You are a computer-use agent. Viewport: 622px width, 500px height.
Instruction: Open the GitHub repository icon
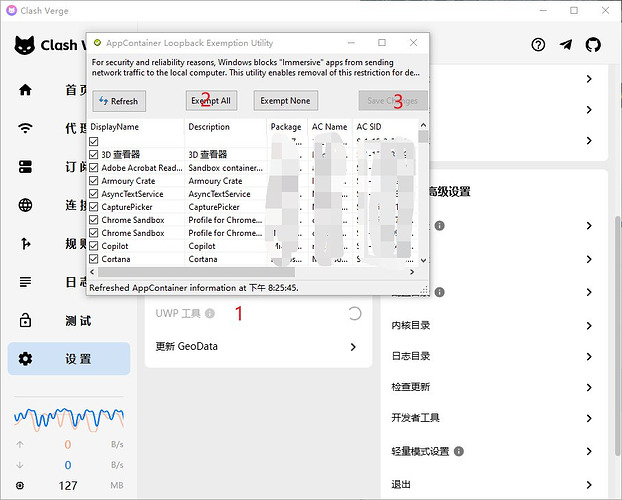click(x=593, y=45)
